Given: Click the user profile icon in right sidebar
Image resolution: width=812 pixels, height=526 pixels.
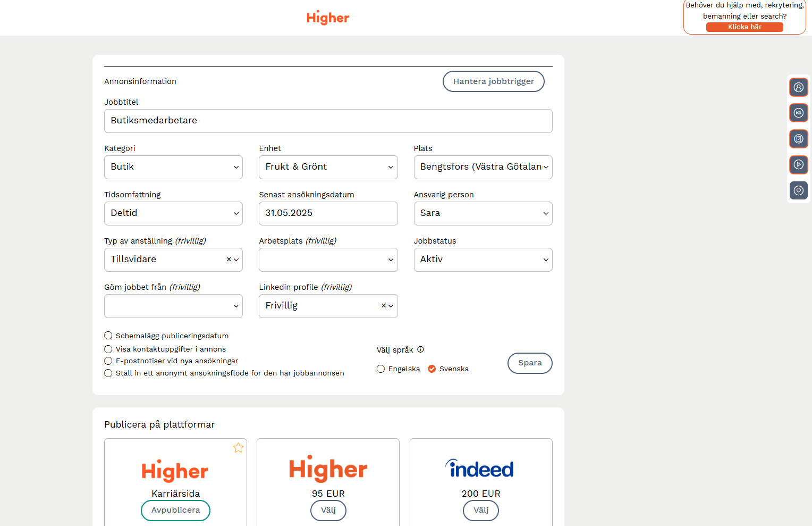Looking at the screenshot, I should 798,87.
